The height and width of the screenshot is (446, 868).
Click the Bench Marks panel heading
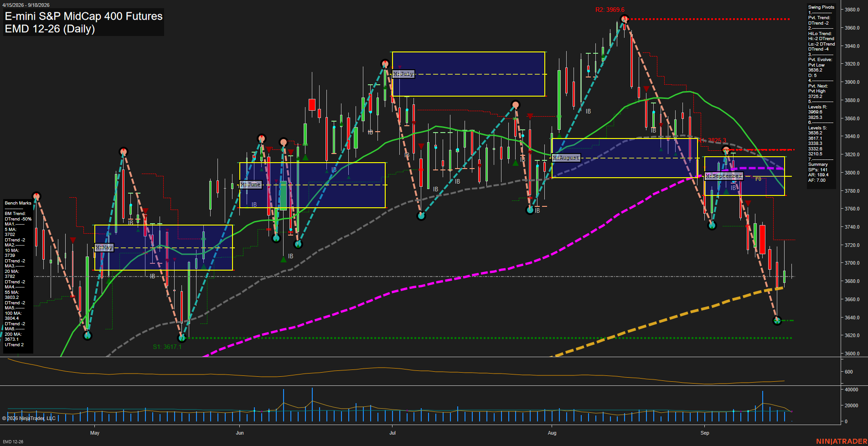click(18, 203)
